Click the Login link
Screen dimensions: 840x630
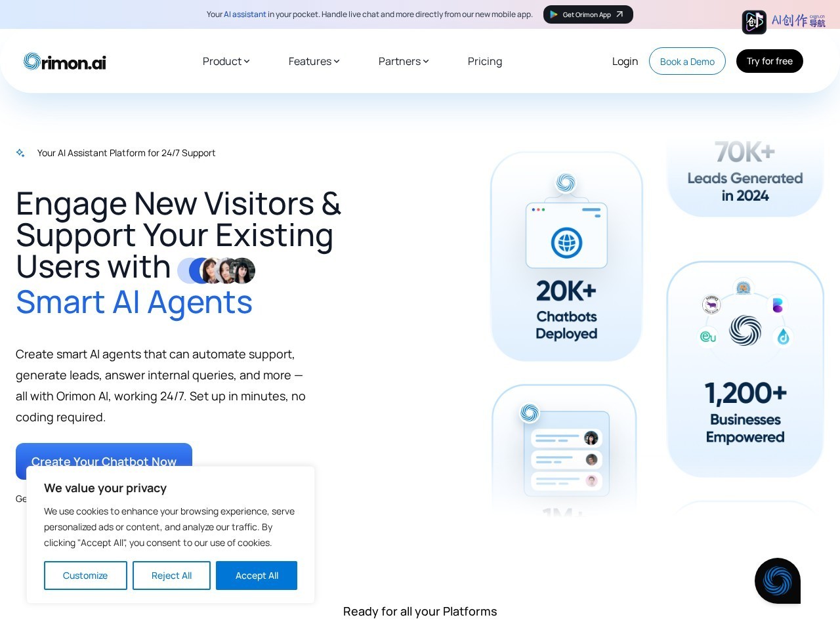click(625, 61)
